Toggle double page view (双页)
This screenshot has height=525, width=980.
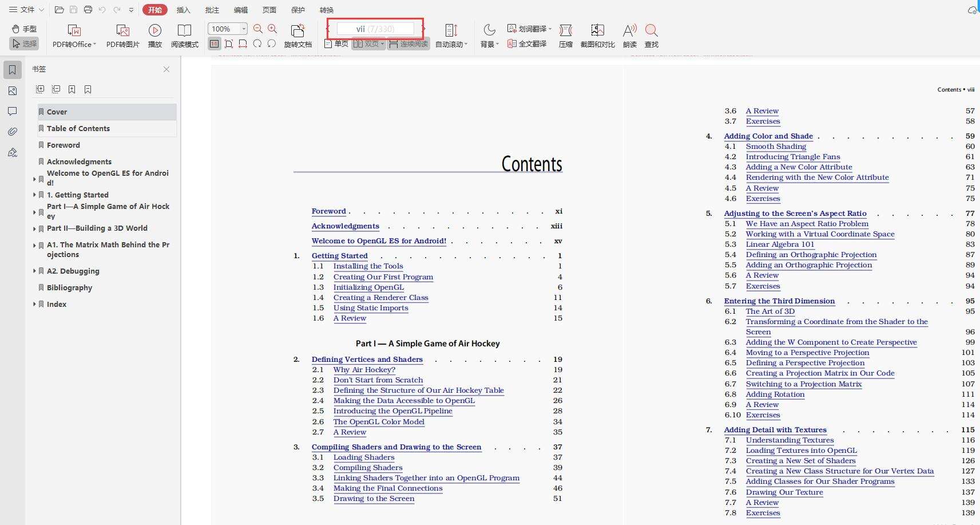[x=368, y=44]
